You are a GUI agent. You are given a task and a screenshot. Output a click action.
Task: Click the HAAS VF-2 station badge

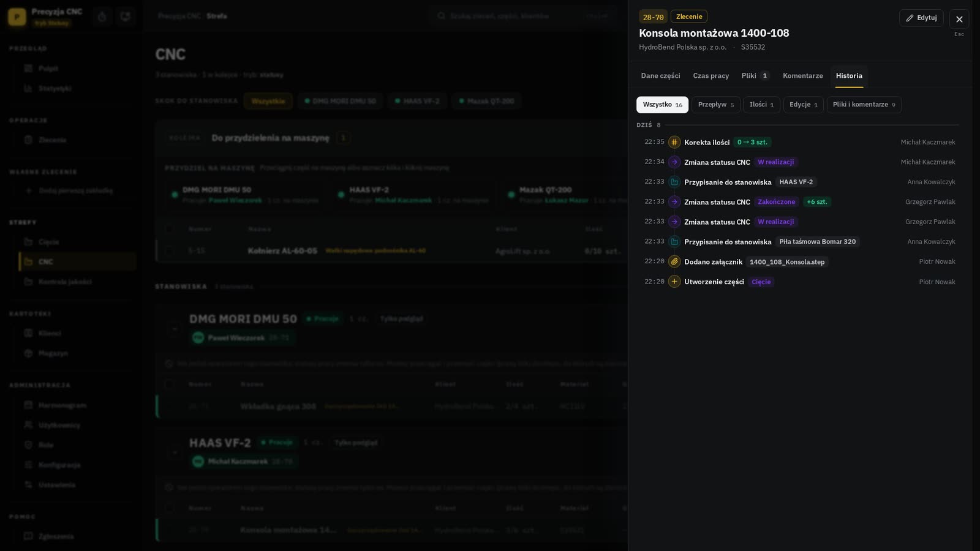tap(796, 182)
